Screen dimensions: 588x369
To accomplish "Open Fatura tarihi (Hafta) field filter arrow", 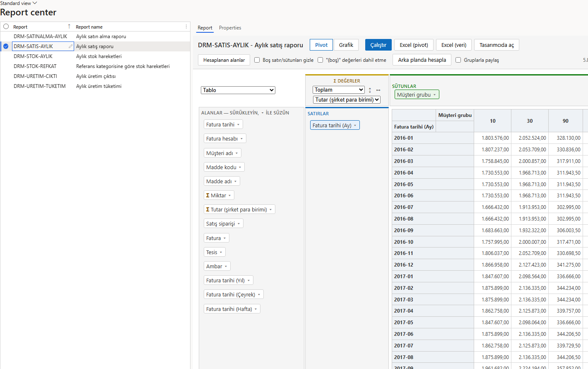I will [x=255, y=309].
